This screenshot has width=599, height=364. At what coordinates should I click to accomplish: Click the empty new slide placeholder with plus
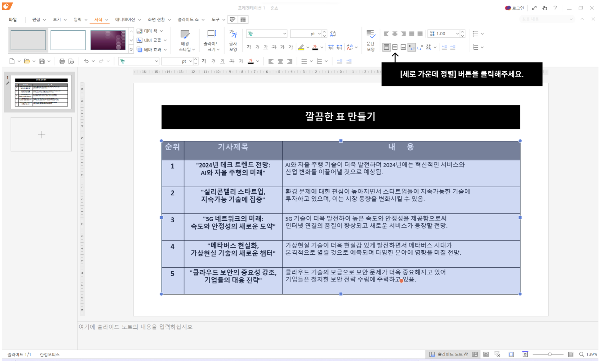coord(41,135)
